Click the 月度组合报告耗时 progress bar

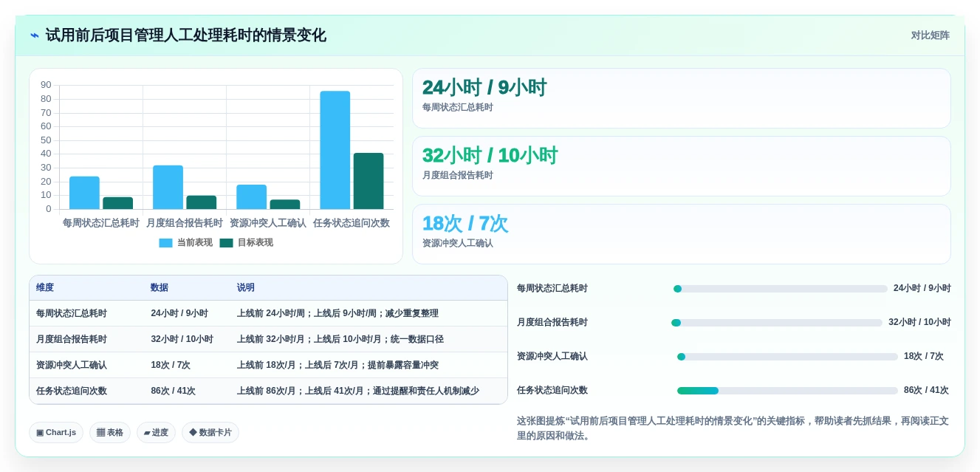tap(776, 323)
